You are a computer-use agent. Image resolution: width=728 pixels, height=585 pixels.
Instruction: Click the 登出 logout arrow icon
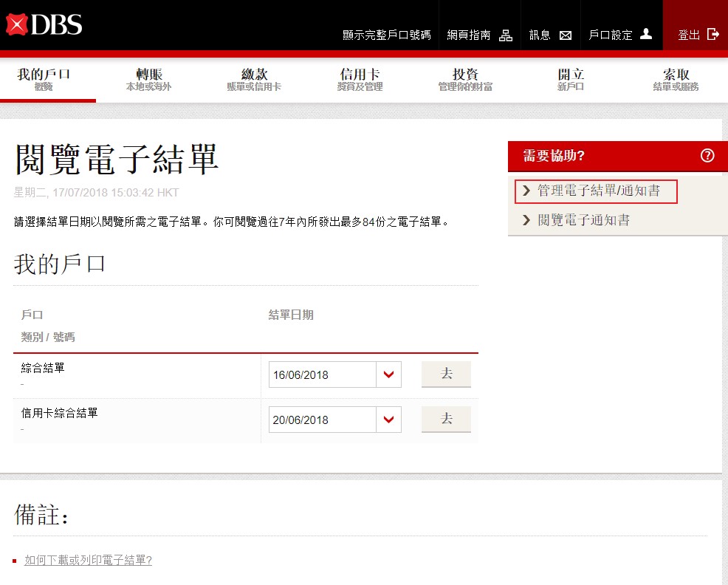712,34
